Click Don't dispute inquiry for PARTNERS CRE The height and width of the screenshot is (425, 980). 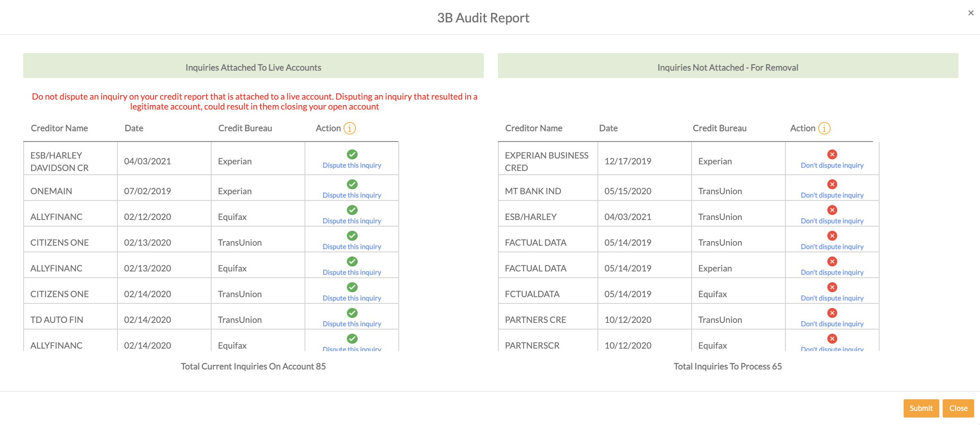832,324
